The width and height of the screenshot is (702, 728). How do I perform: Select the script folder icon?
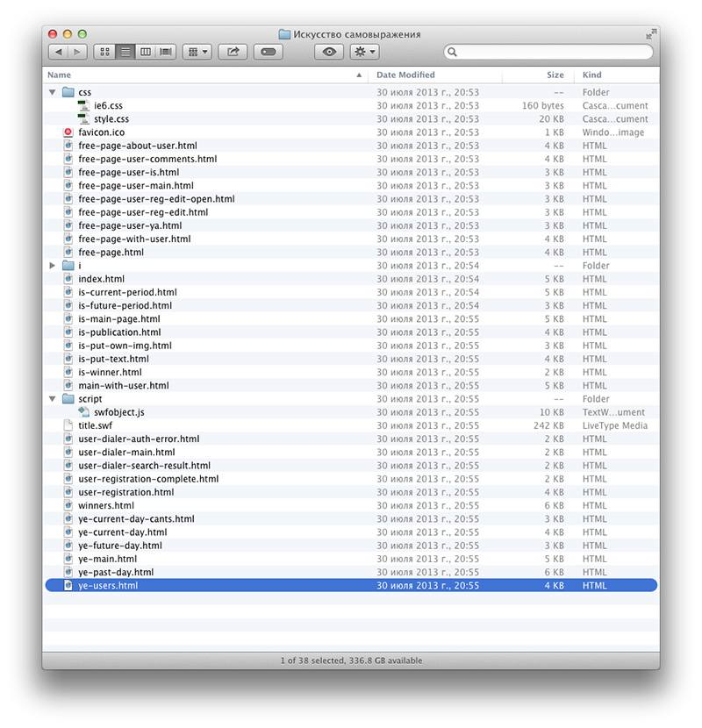click(68, 398)
